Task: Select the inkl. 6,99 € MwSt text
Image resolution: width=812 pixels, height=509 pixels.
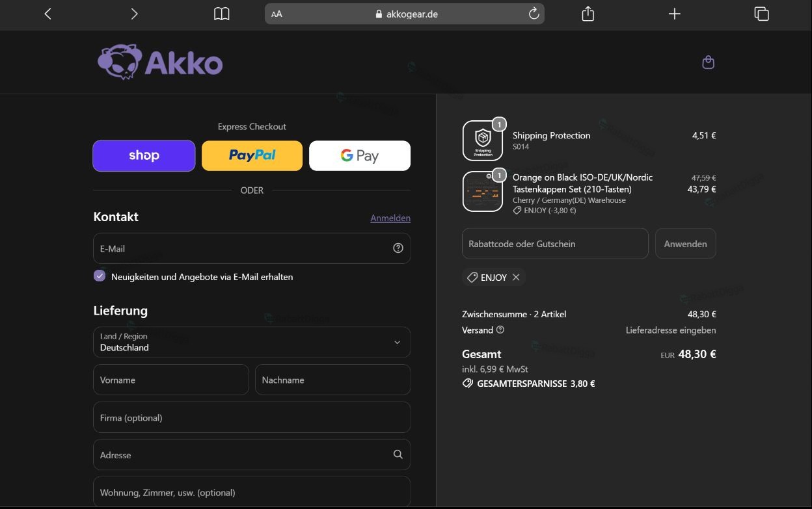Action: click(x=495, y=369)
